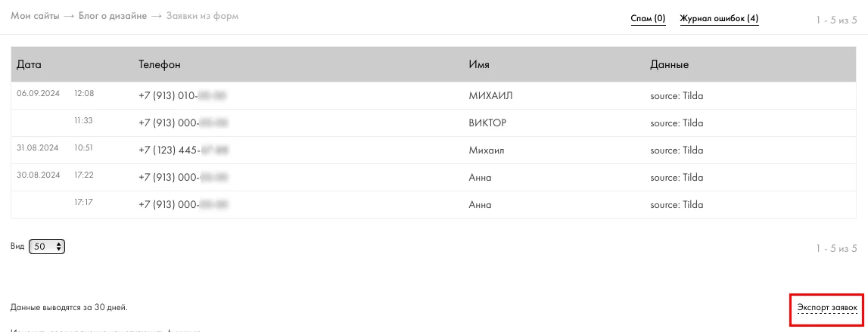The width and height of the screenshot is (868, 332).
Task: Go to "Блог о дизайне" breadcrumb
Action: (113, 16)
